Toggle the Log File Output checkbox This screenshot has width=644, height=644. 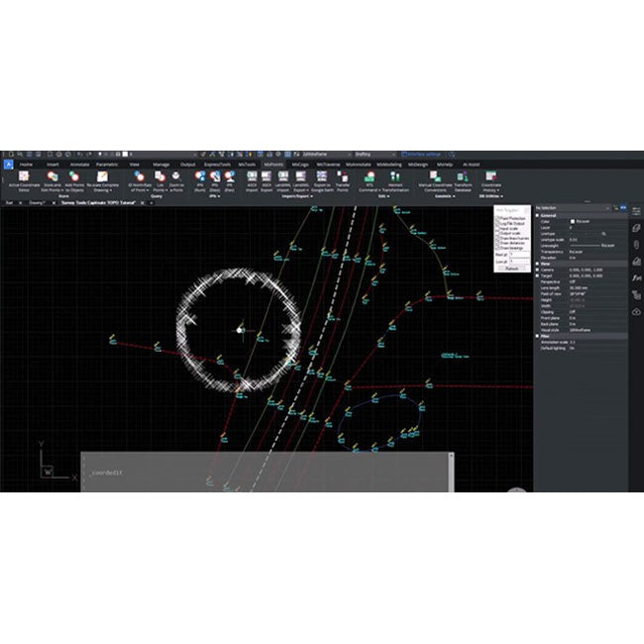point(497,224)
